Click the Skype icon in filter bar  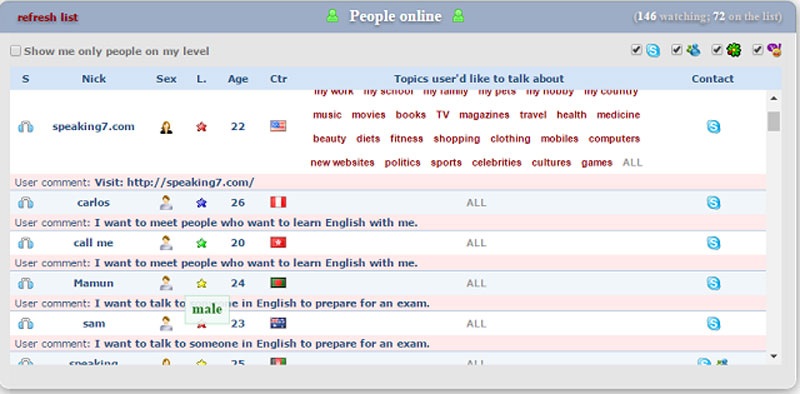click(x=653, y=51)
